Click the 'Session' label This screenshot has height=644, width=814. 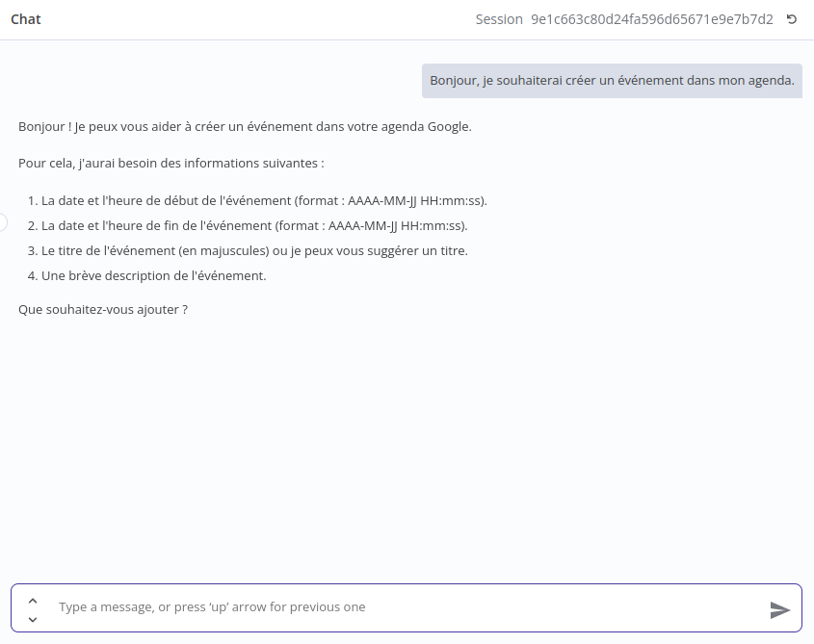click(x=499, y=19)
